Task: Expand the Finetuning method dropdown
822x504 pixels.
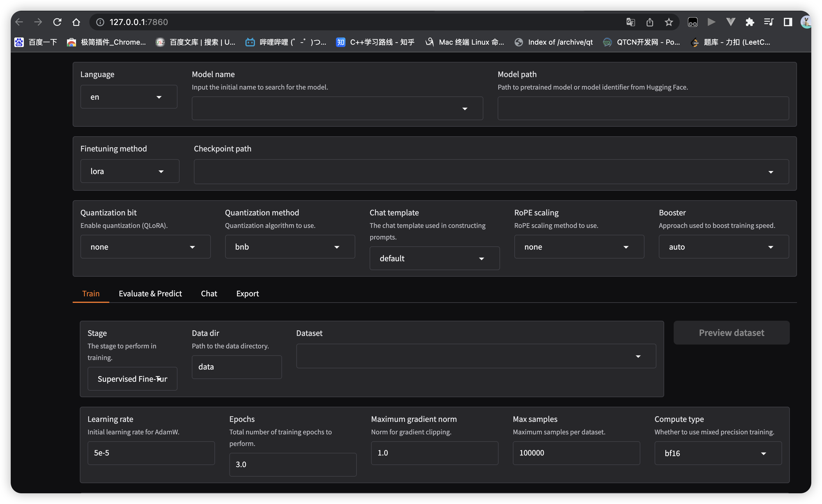Action: point(130,171)
